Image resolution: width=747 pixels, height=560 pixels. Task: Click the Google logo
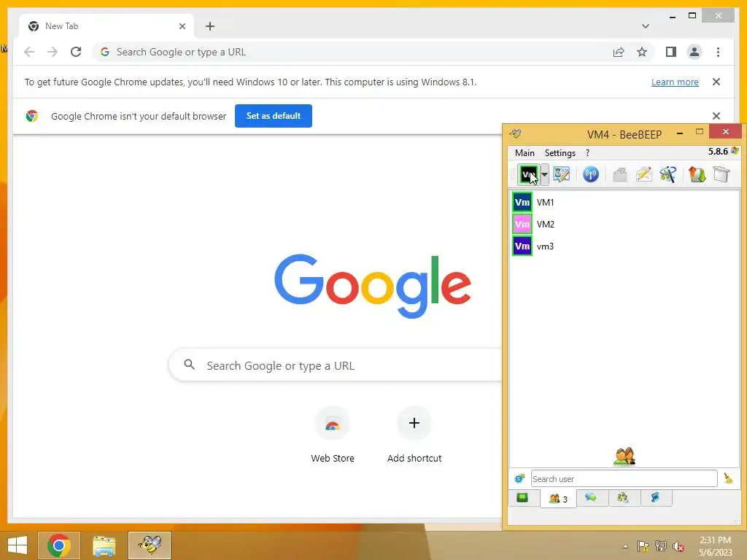click(373, 286)
